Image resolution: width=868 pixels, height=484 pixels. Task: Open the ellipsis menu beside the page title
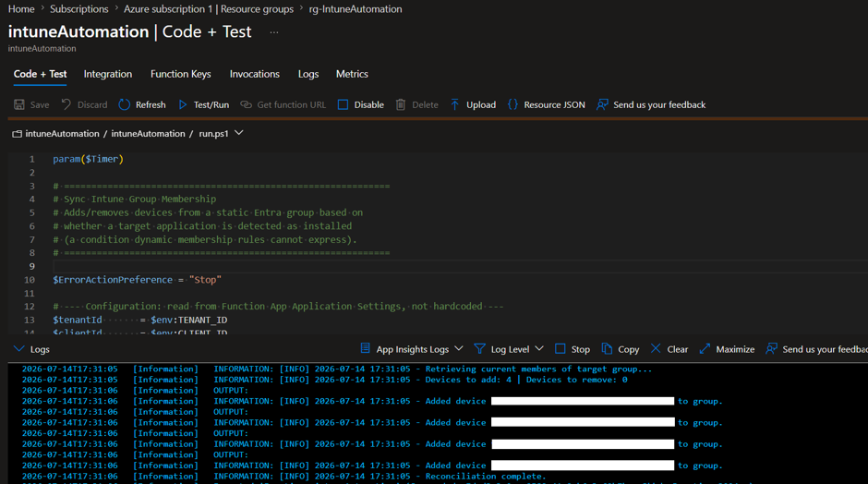point(274,32)
